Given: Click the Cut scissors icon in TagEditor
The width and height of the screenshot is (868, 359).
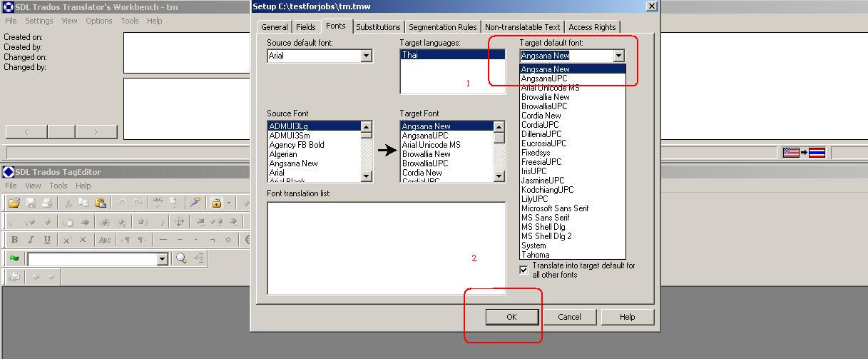Looking at the screenshot, I should tap(68, 203).
